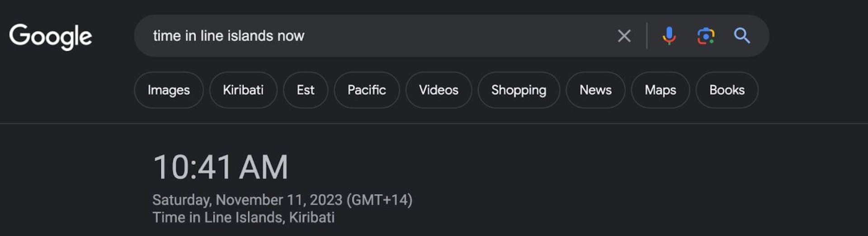Start voice search with microphone icon
Image resolution: width=868 pixels, height=236 pixels.
click(669, 36)
